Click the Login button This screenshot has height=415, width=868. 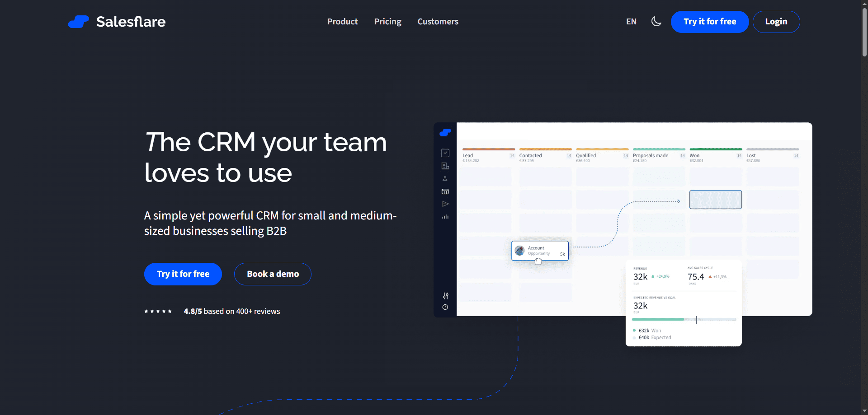pos(776,22)
